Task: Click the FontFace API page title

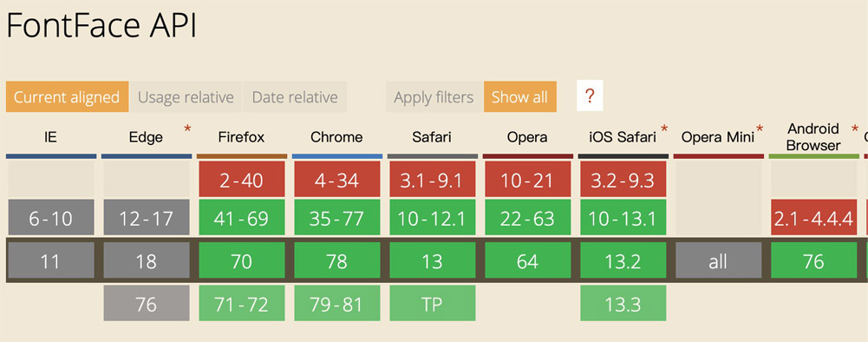Action: coord(101,26)
